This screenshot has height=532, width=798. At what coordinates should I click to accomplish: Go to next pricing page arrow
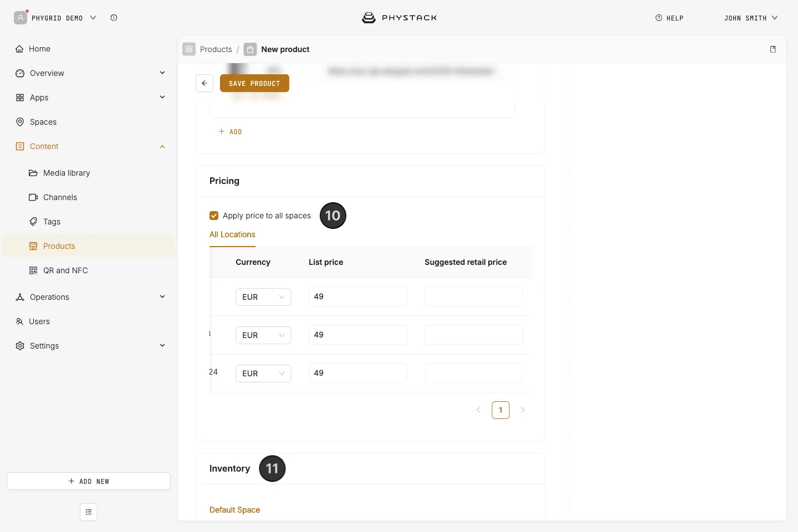pos(523,410)
